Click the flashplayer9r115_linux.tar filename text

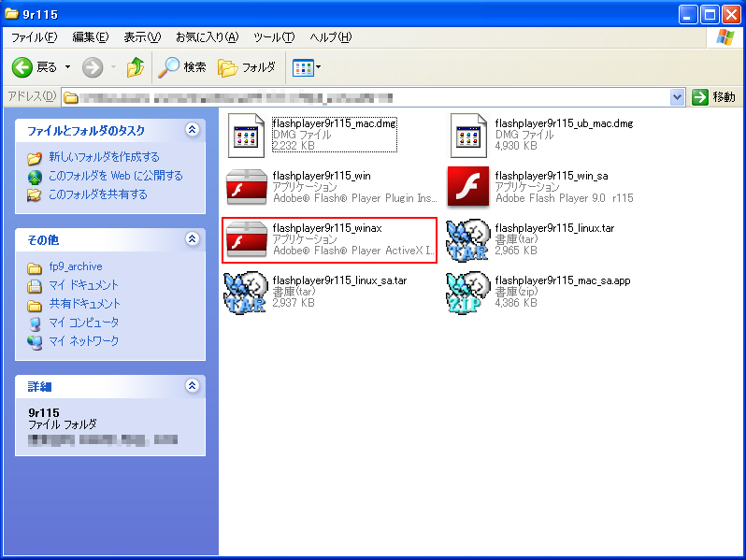[554, 228]
